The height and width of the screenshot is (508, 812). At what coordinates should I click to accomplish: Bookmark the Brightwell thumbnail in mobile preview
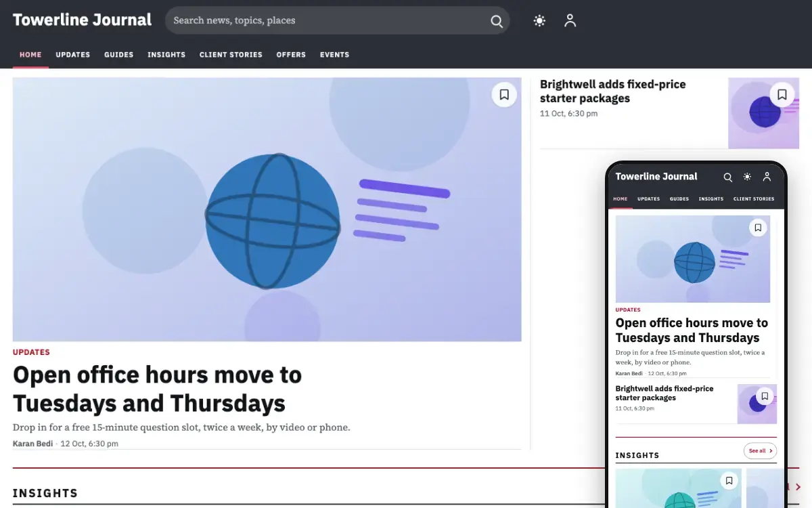765,396
